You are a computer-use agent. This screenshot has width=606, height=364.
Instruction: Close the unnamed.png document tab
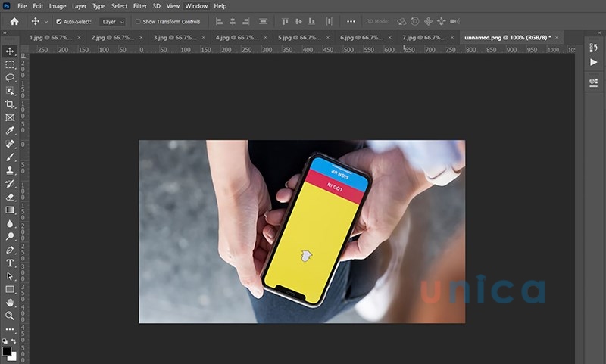point(561,36)
